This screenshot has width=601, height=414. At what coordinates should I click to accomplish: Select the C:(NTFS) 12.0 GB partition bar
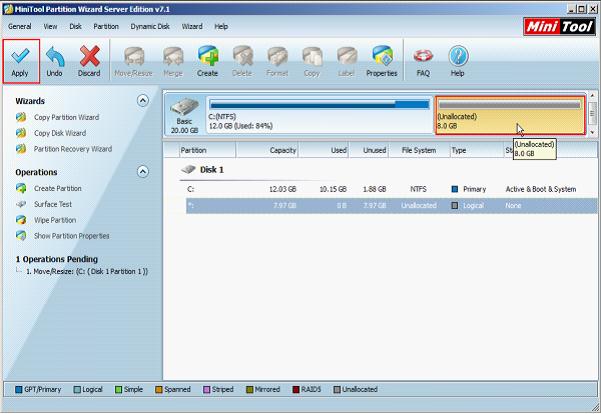pos(319,115)
